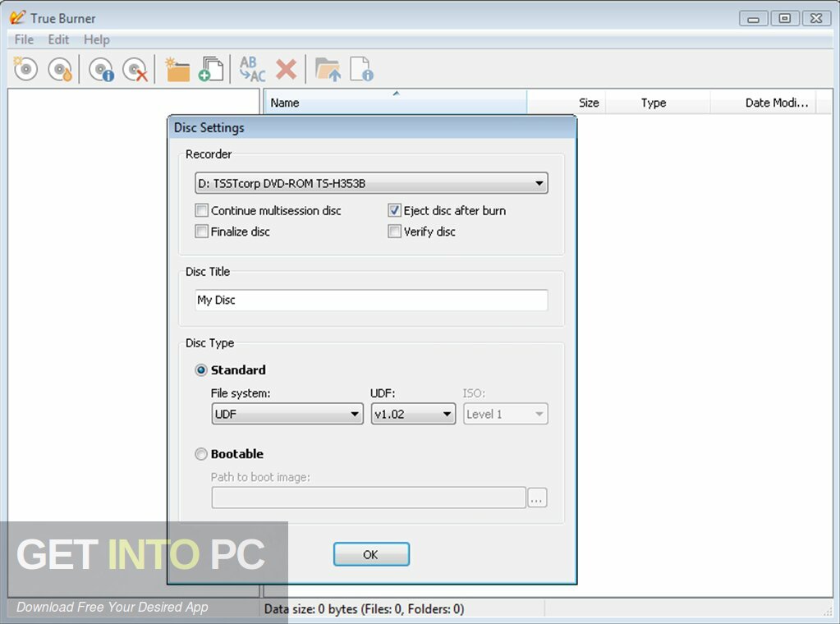
Task: Uncheck Eject disc after burn
Action: coord(394,210)
